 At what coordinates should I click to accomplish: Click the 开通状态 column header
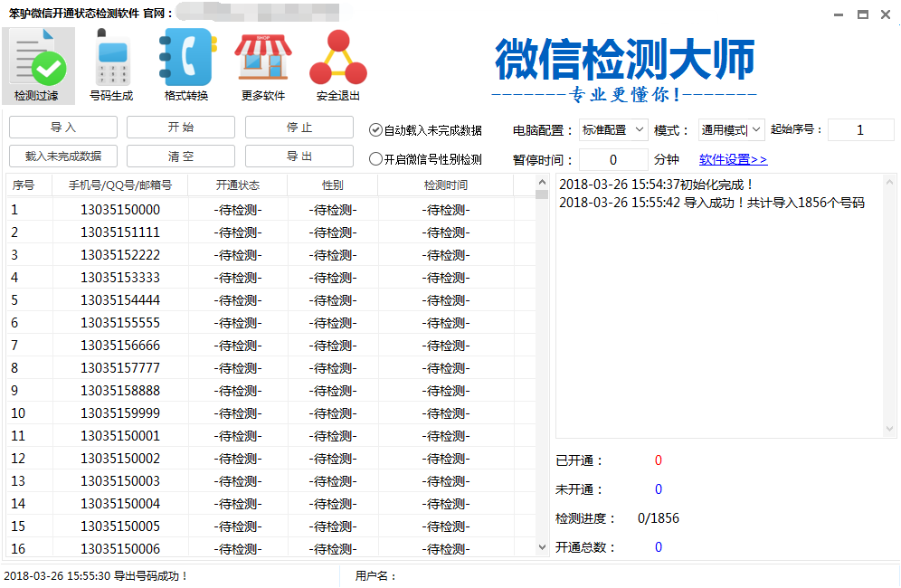pyautogui.click(x=238, y=185)
